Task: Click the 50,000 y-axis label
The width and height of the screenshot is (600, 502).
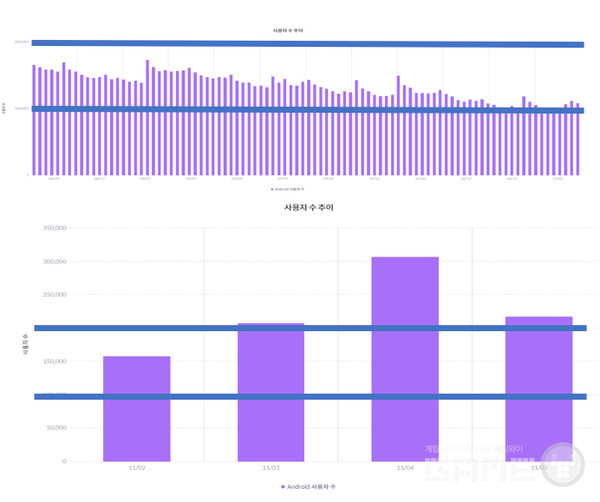Action: 54,428
